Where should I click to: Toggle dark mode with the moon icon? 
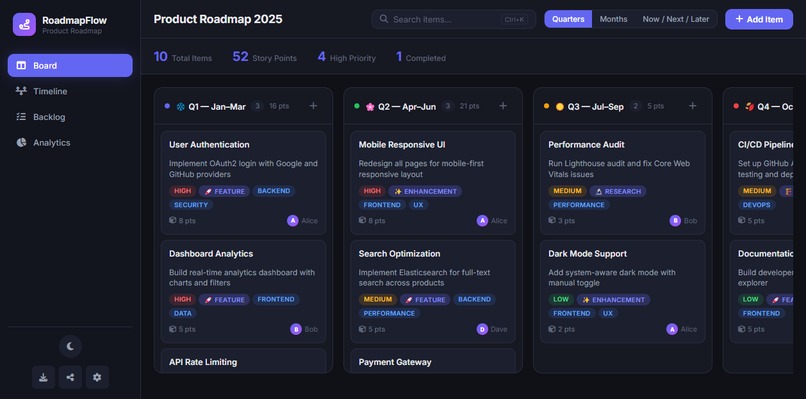click(x=70, y=346)
